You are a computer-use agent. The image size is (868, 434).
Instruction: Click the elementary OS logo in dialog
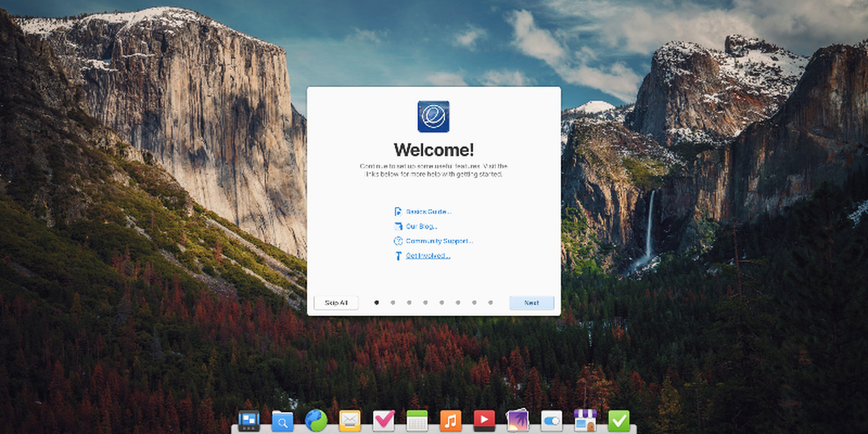tap(433, 116)
